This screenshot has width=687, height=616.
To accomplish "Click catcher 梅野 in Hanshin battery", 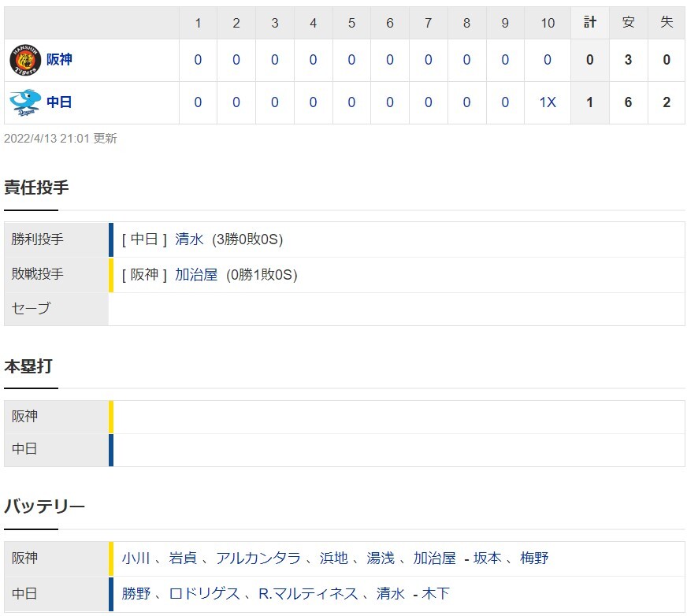I will [534, 558].
